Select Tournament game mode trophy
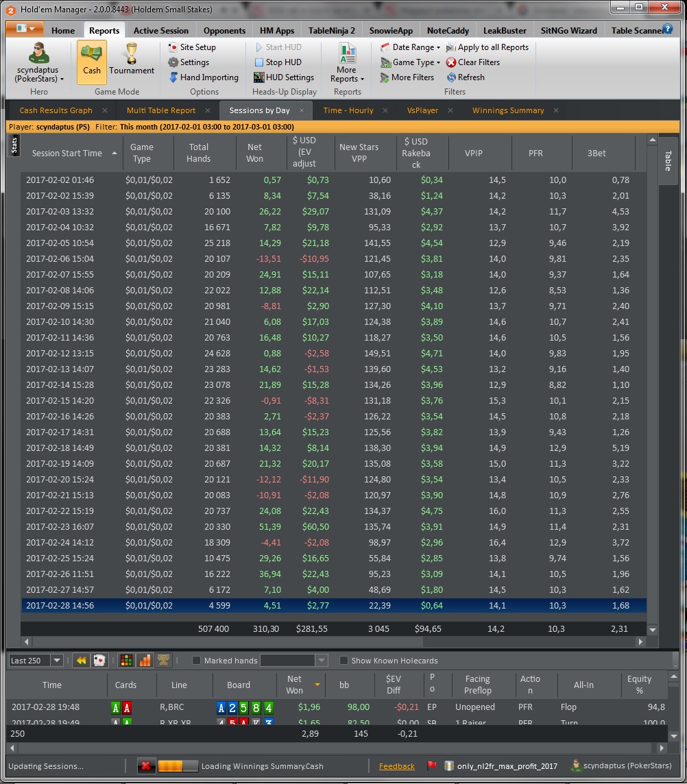The height and width of the screenshot is (784, 687). pyautogui.click(x=132, y=60)
